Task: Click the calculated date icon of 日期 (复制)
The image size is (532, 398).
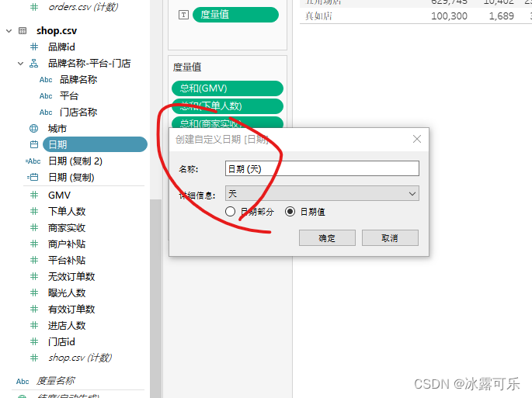Action: pyautogui.click(x=33, y=178)
